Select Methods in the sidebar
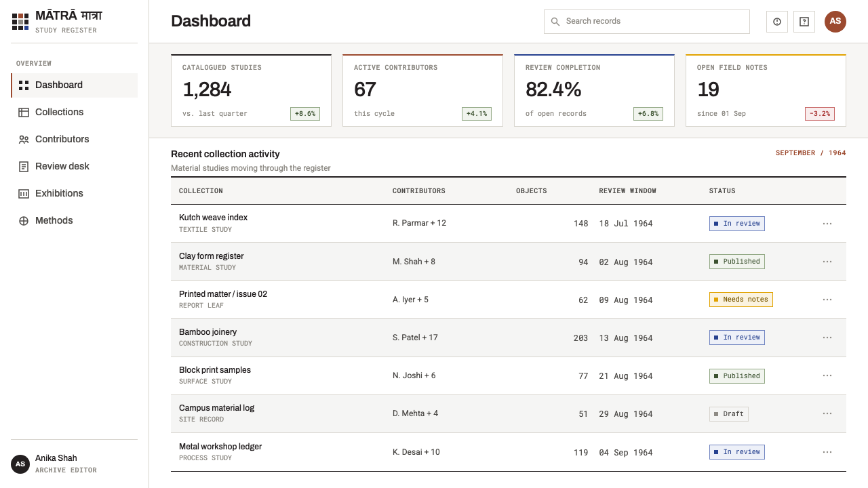The image size is (868, 488). pos(75,221)
